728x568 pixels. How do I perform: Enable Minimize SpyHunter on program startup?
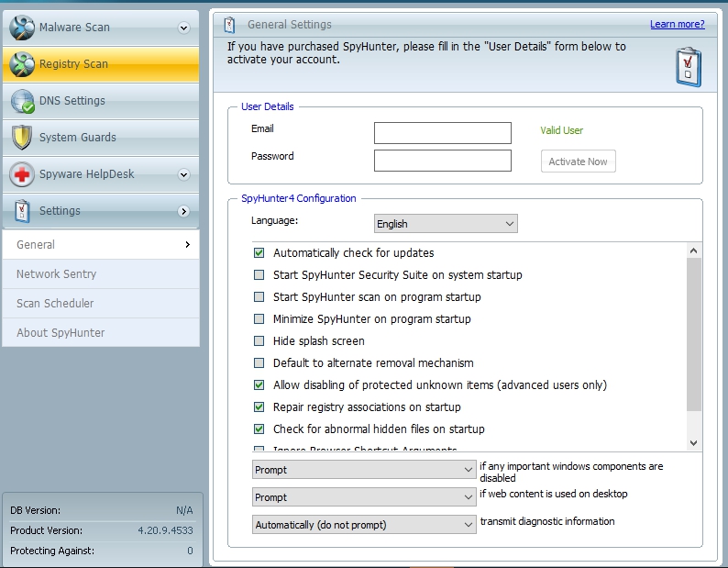coord(259,318)
